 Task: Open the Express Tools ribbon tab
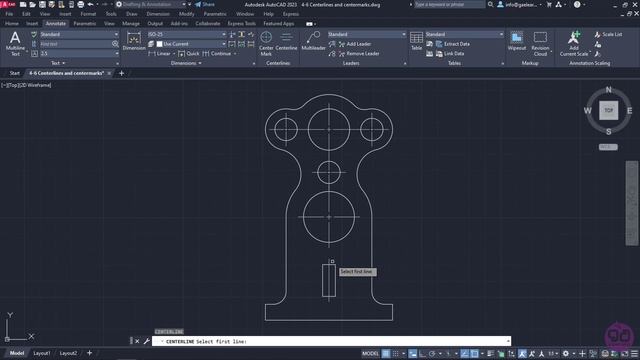pyautogui.click(x=242, y=24)
